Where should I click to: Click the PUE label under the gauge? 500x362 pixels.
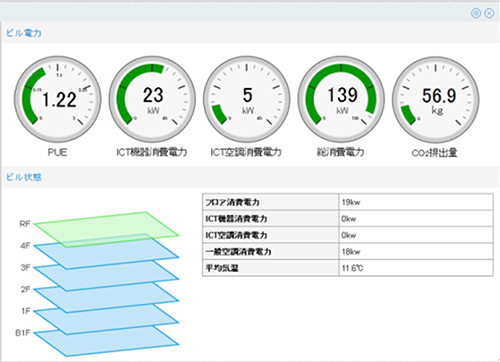[x=57, y=152]
